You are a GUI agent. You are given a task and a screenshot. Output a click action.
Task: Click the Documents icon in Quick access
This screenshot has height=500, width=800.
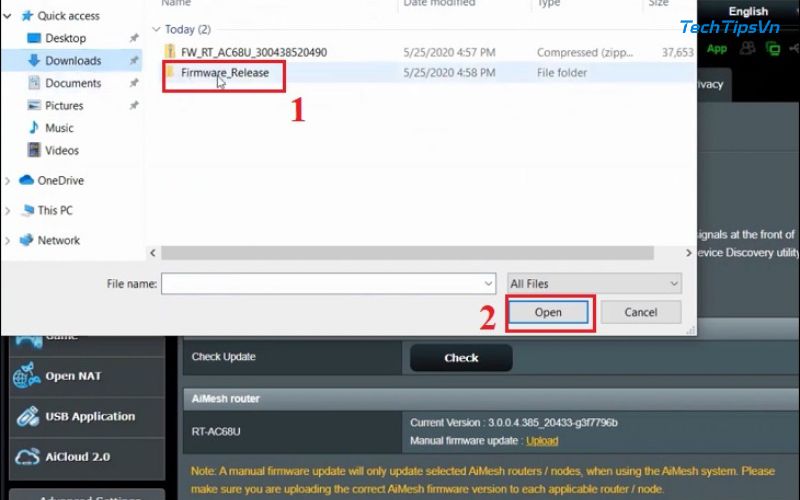[x=33, y=83]
